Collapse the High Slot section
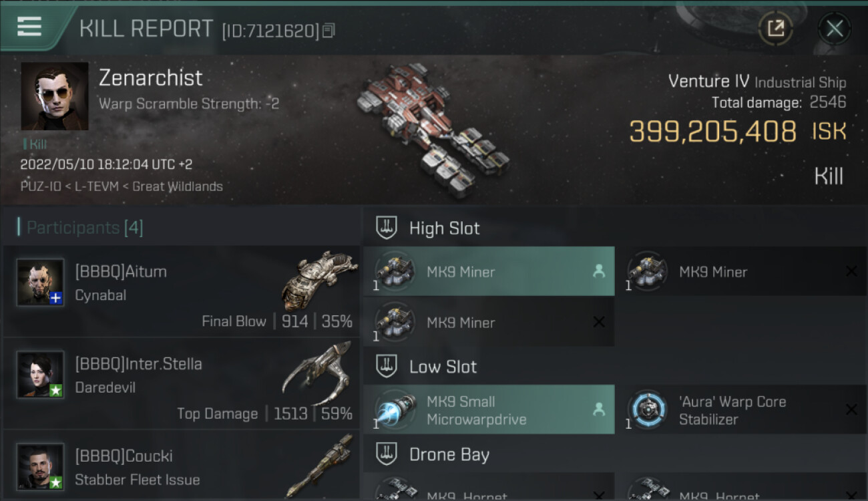 click(x=387, y=228)
